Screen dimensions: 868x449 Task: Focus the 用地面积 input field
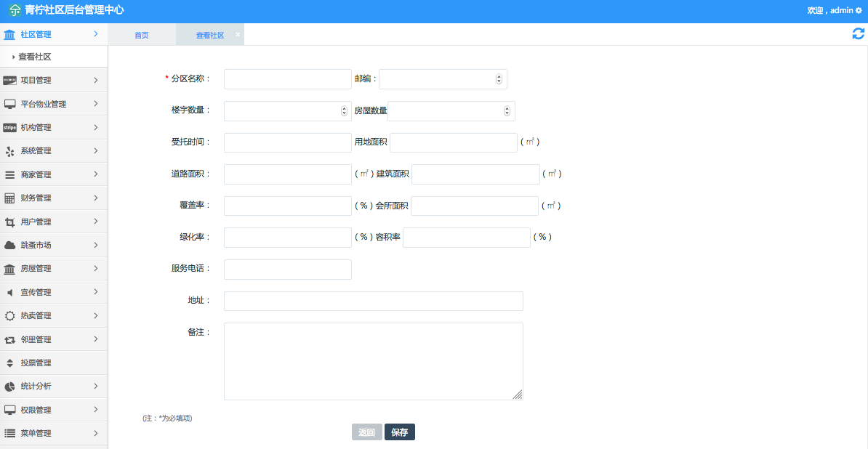coord(454,142)
